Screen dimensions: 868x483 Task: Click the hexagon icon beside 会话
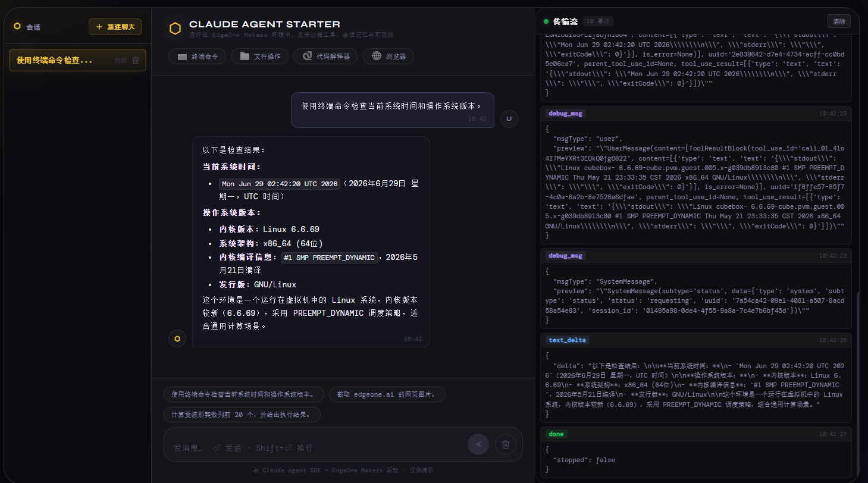[x=17, y=27]
